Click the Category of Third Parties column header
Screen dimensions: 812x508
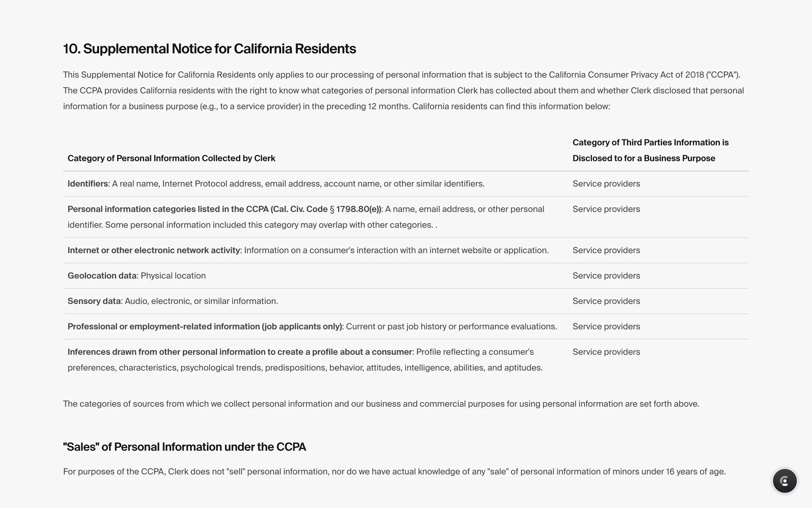click(x=650, y=150)
